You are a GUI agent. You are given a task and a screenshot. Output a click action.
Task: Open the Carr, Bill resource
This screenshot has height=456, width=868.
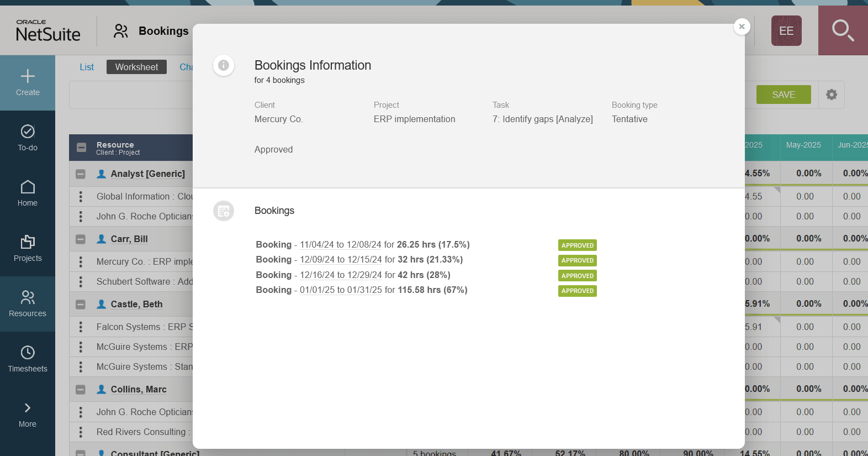tap(129, 239)
